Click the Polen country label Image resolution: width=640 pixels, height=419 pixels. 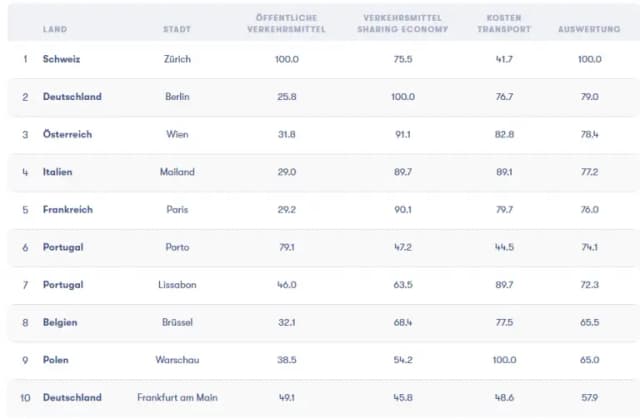click(56, 360)
